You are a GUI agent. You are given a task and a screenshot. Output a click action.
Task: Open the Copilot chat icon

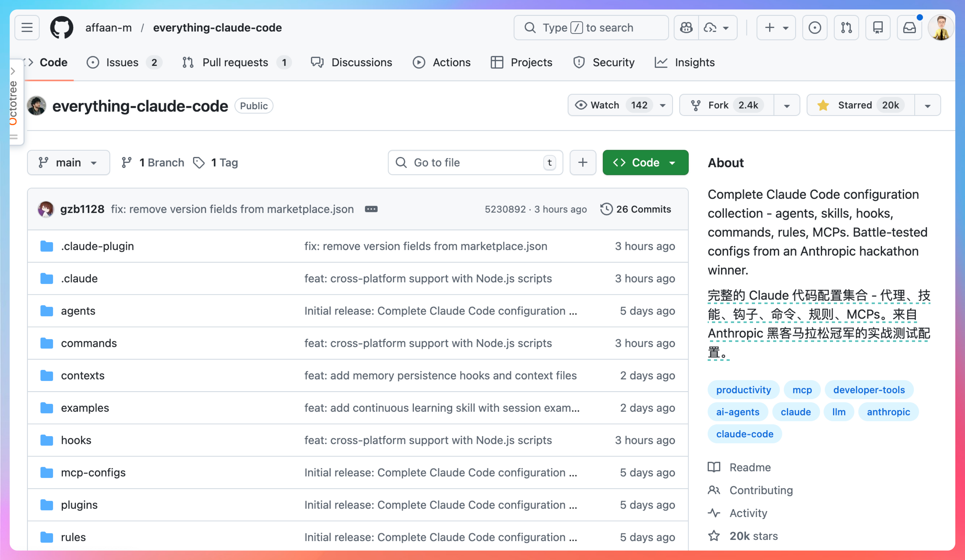686,28
